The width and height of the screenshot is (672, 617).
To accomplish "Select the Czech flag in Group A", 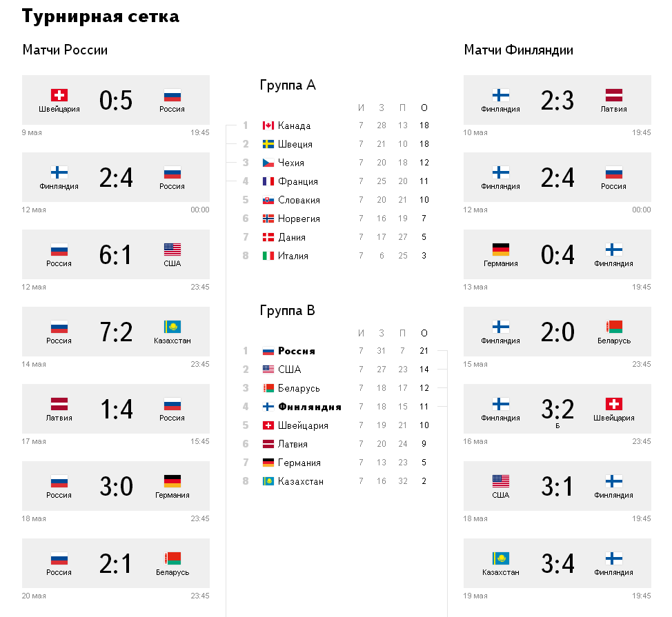I will 268,163.
